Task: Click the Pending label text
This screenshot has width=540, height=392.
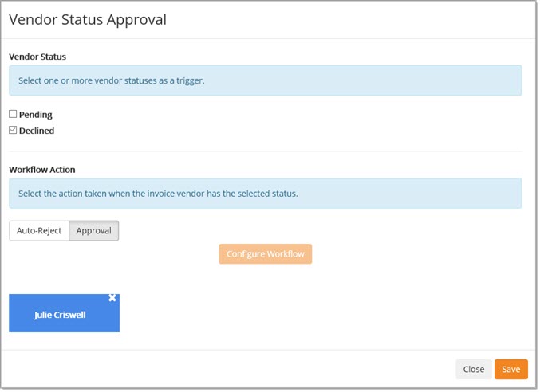Action: pyautogui.click(x=36, y=115)
